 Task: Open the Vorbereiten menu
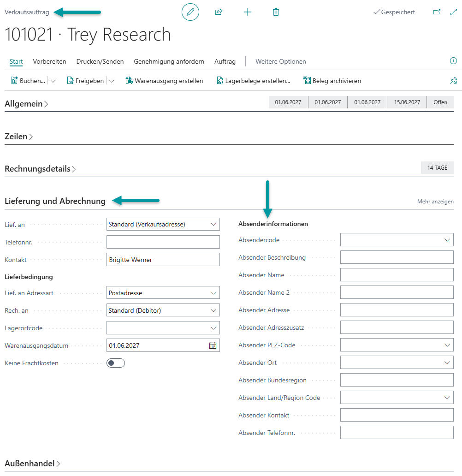tap(49, 61)
